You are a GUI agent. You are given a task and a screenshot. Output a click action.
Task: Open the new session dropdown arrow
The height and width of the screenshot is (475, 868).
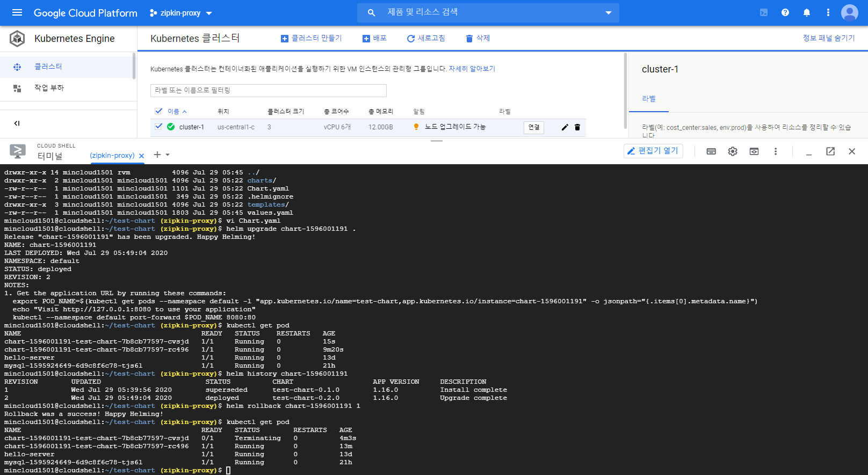point(168,155)
